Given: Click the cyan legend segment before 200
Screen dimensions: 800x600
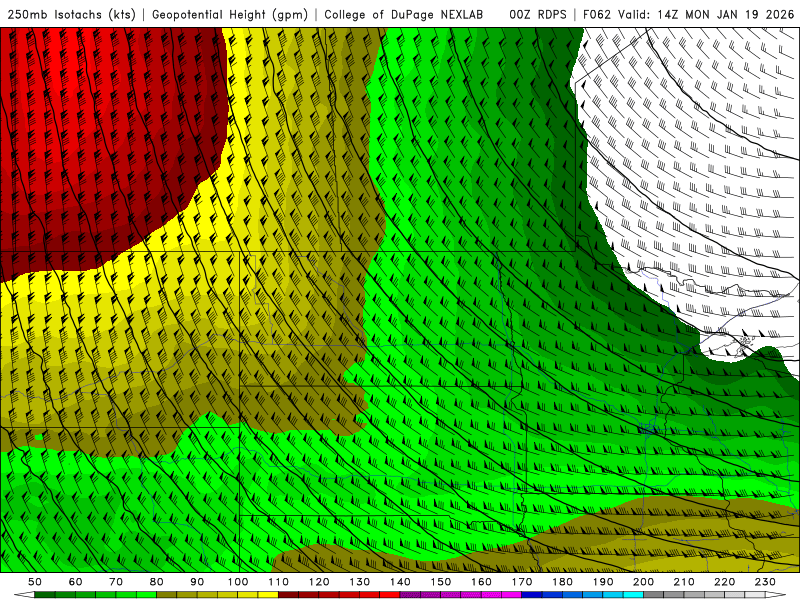Looking at the screenshot, I should click(633, 595).
